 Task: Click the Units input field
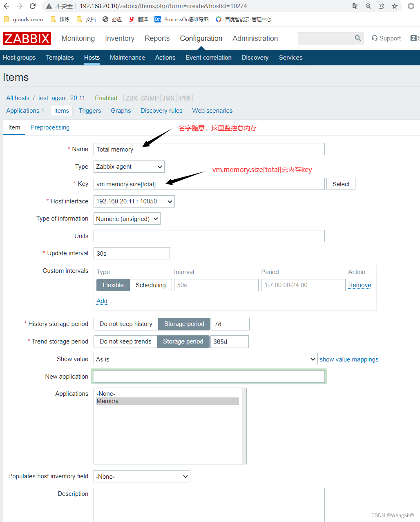pos(209,236)
